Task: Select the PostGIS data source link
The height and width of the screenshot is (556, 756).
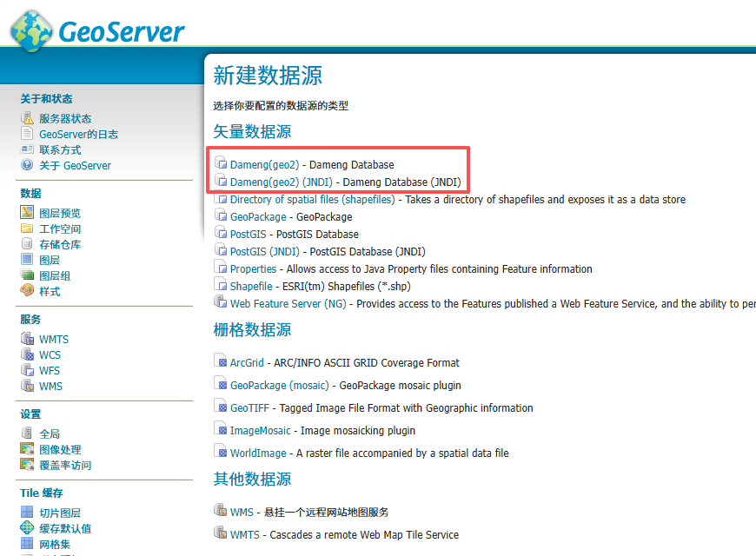Action: click(249, 235)
